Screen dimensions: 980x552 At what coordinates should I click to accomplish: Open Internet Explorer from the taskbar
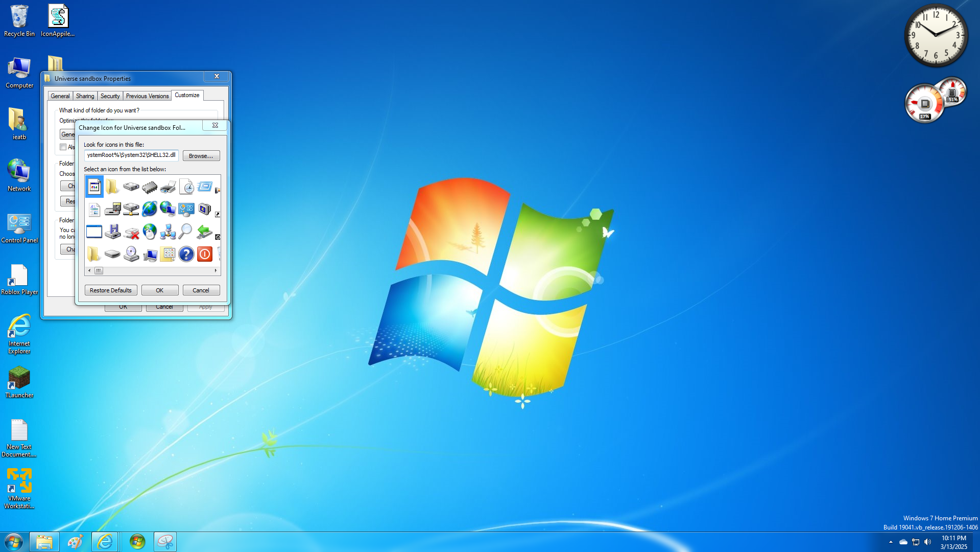tap(105, 542)
